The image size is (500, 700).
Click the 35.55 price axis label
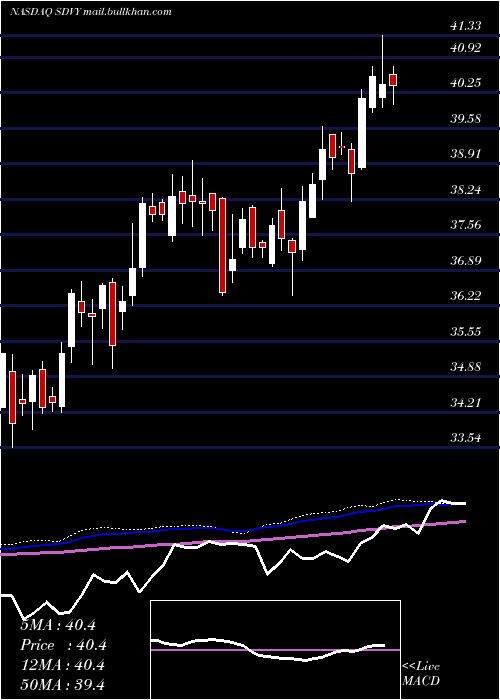click(466, 332)
